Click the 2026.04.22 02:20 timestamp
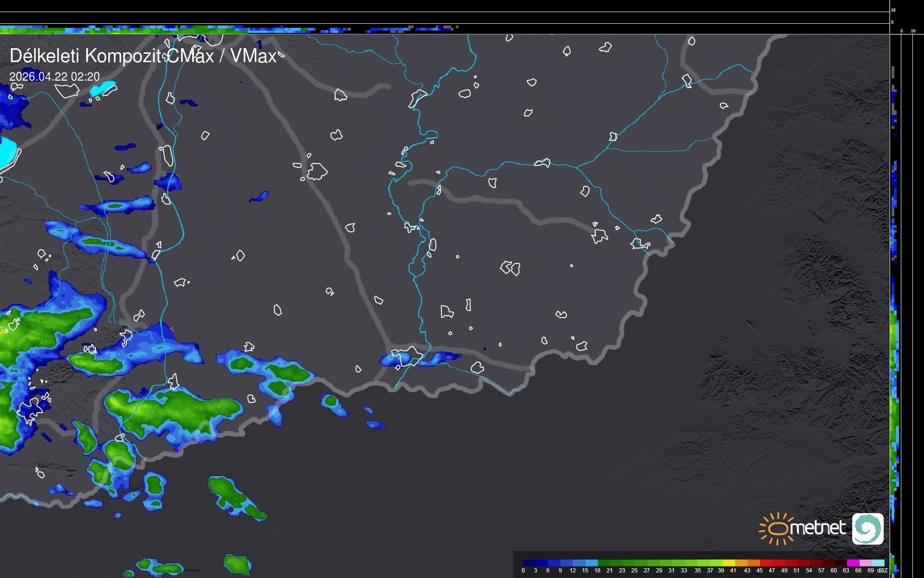Viewport: 924px width, 578px height. 55,76
